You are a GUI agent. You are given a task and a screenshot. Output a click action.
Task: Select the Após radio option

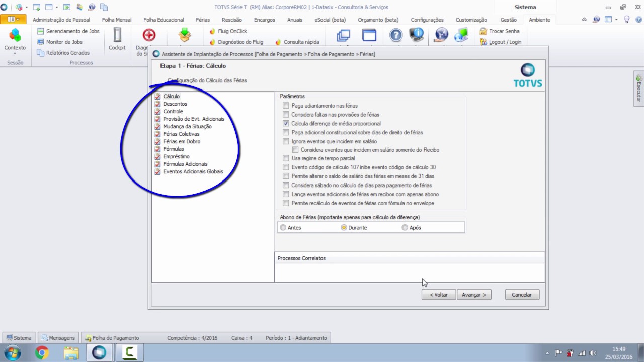pos(405,228)
